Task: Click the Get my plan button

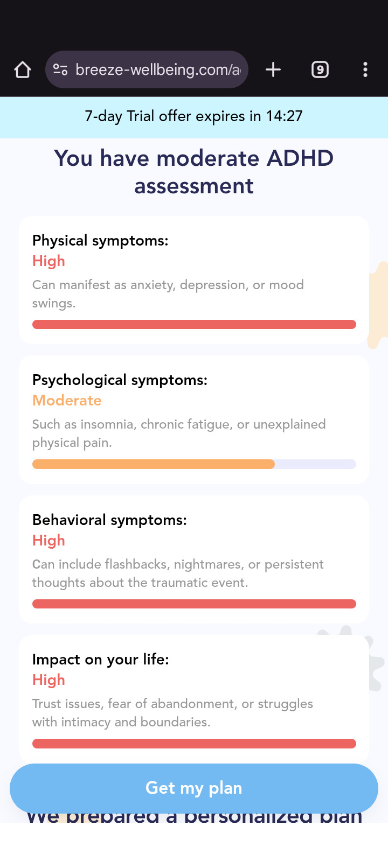Action: tap(194, 788)
